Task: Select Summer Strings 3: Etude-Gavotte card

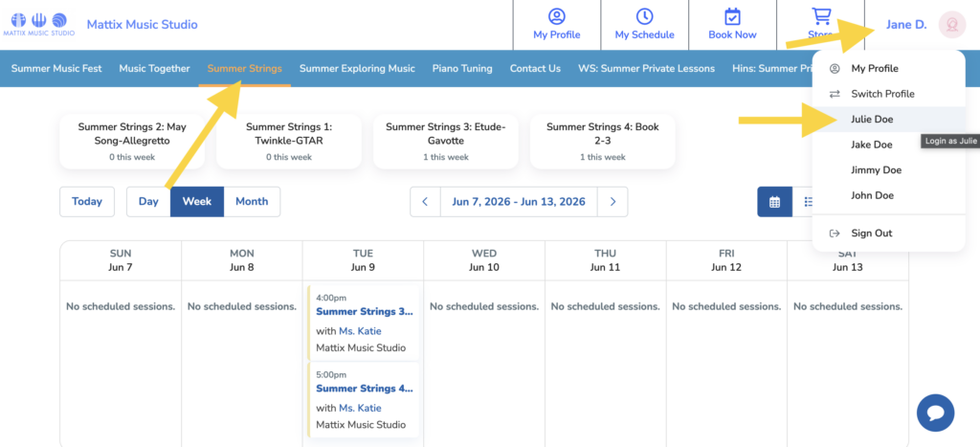Action: (445, 141)
